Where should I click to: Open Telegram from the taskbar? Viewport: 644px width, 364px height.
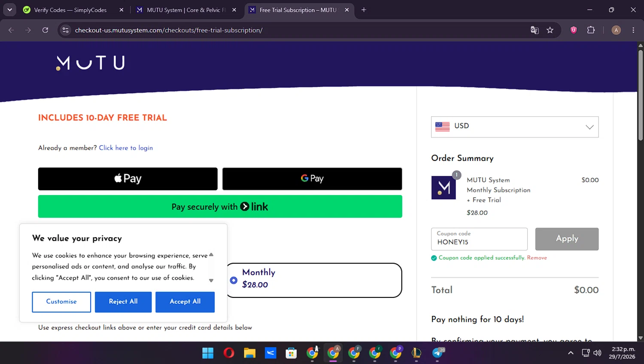[x=437, y=353]
